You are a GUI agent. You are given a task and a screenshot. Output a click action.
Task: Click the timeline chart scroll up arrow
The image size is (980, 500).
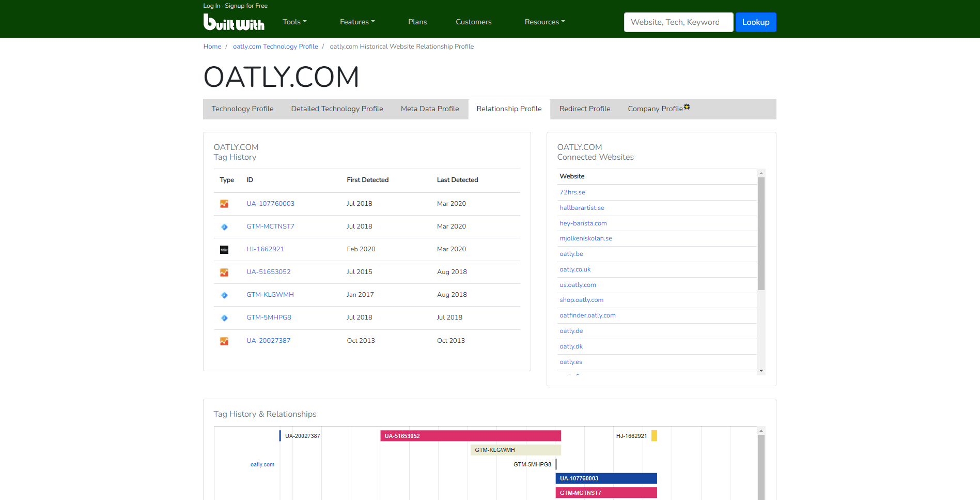point(761,430)
